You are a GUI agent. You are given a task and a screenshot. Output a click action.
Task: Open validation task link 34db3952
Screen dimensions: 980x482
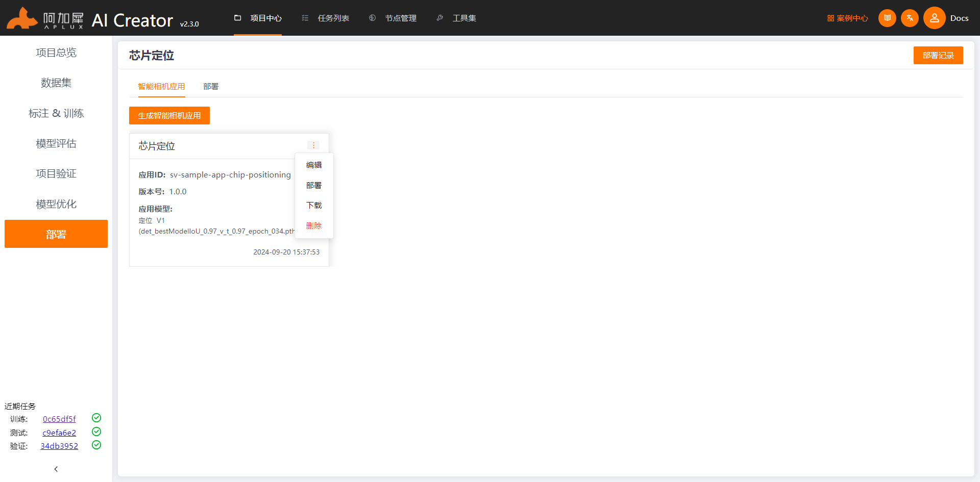pos(59,446)
